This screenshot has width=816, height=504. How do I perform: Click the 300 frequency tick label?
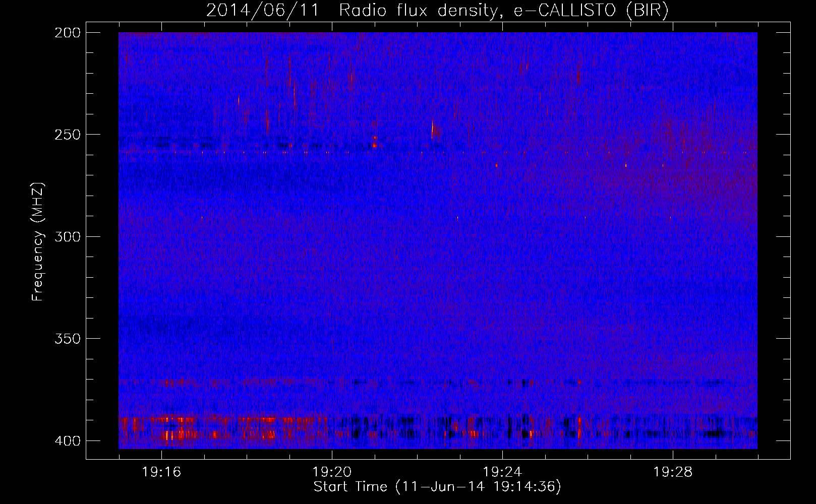[68, 237]
